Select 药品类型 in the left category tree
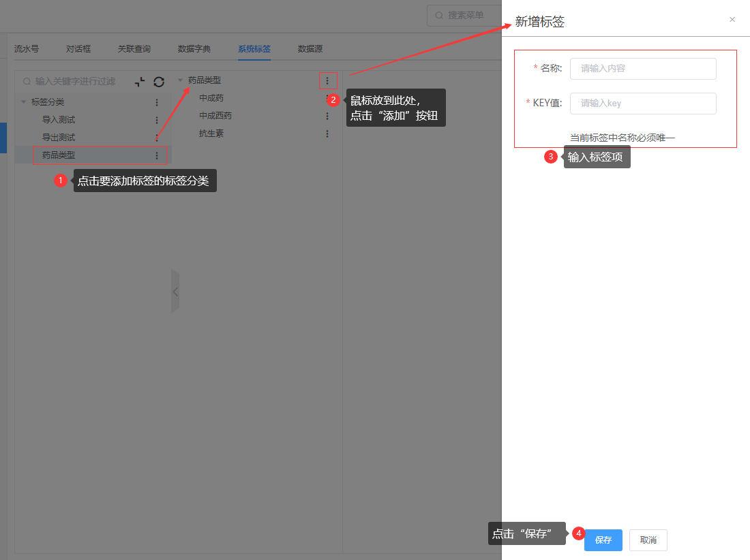750x560 pixels. pyautogui.click(x=59, y=155)
